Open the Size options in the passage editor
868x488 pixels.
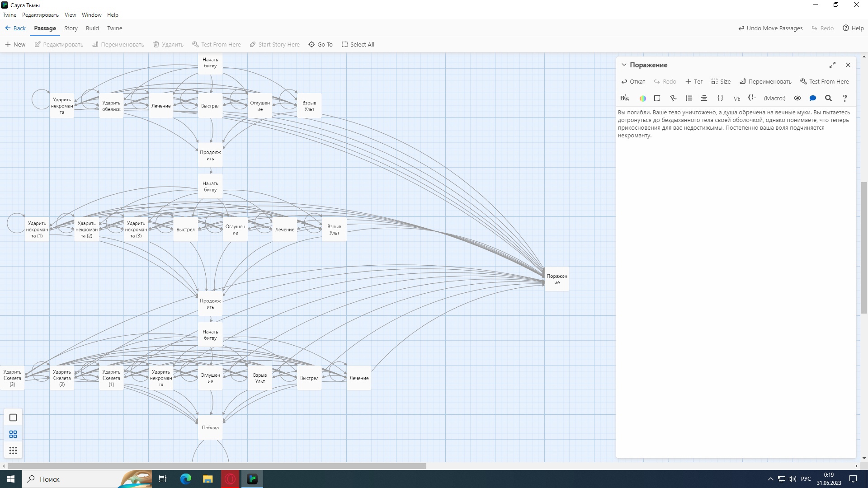click(x=721, y=82)
